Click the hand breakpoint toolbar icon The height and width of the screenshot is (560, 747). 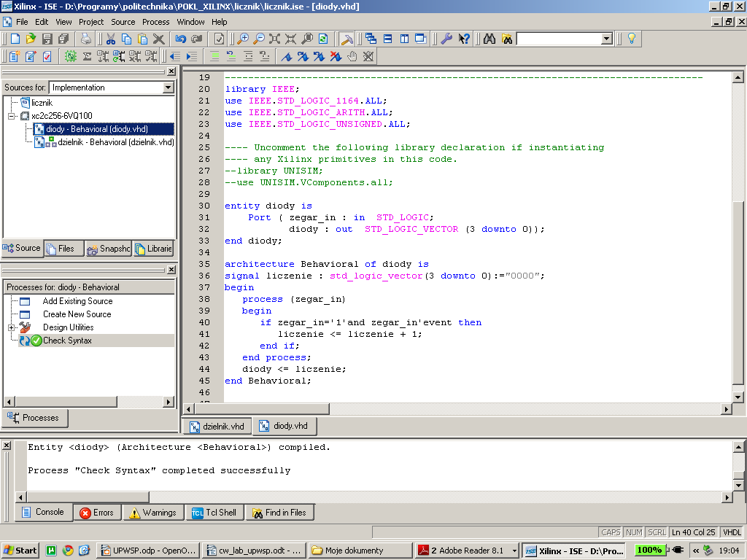[x=352, y=56]
